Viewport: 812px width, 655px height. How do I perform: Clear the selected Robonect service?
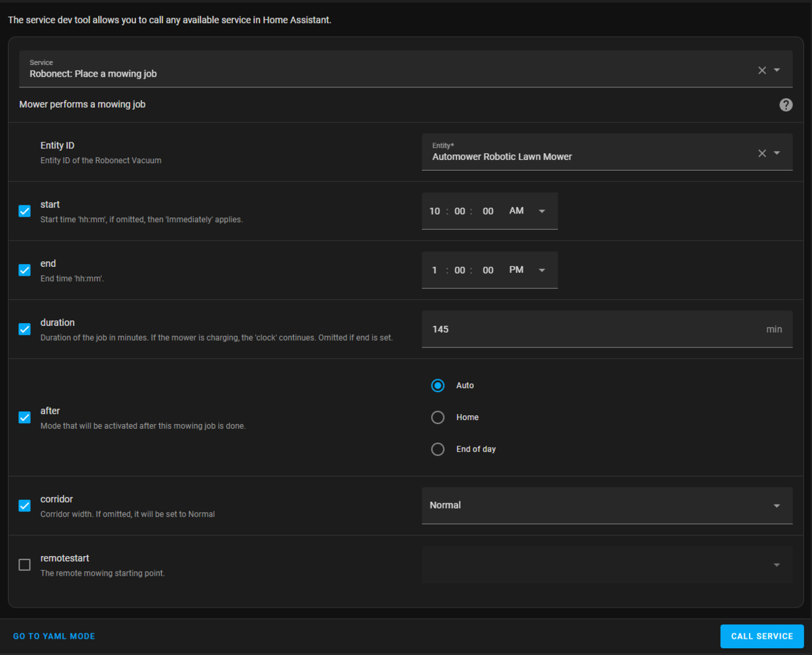click(x=762, y=70)
